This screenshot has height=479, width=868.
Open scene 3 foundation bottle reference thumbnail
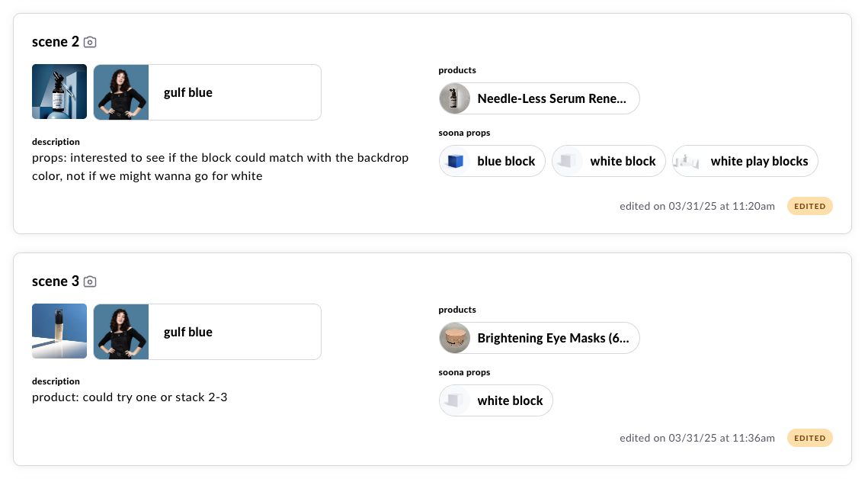(59, 332)
